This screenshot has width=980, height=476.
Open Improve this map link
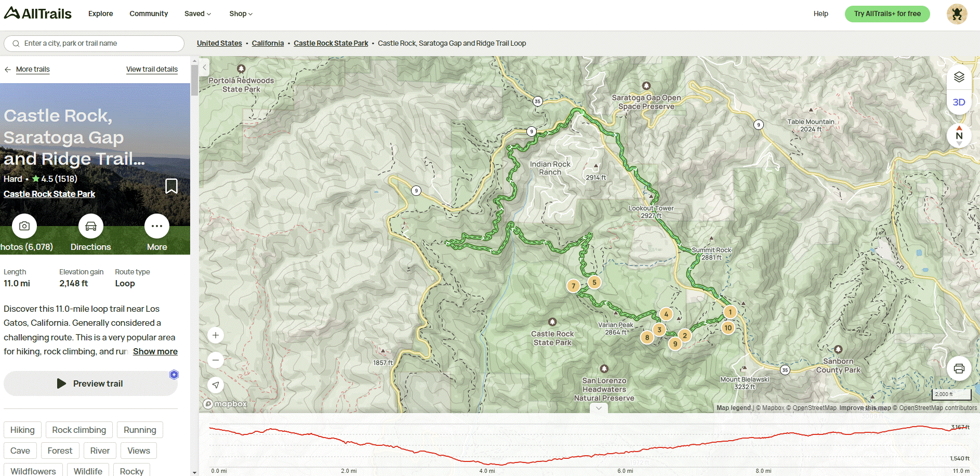tap(865, 408)
